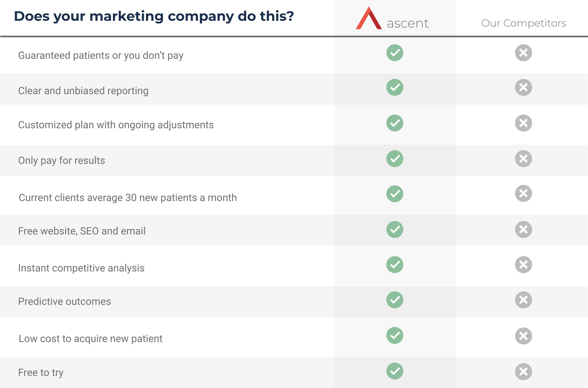Click gray X for Guaranteed patients row
The image size is (588, 388).
click(x=523, y=53)
